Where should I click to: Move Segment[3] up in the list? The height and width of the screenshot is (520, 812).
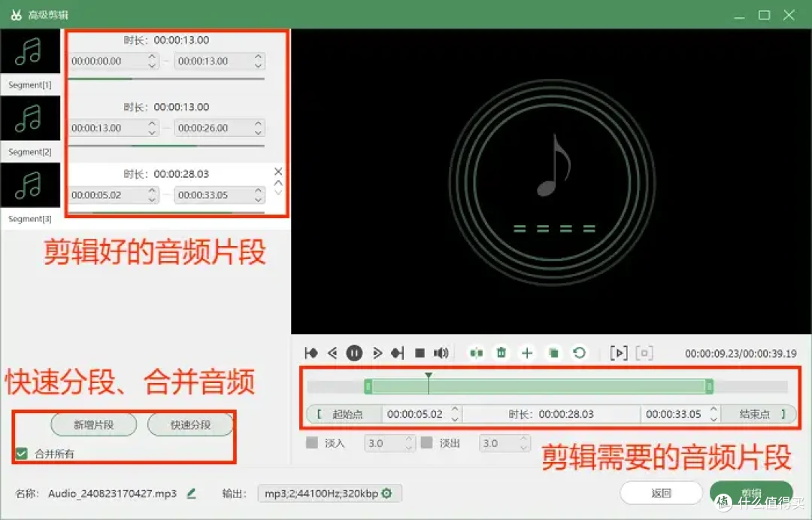(278, 183)
